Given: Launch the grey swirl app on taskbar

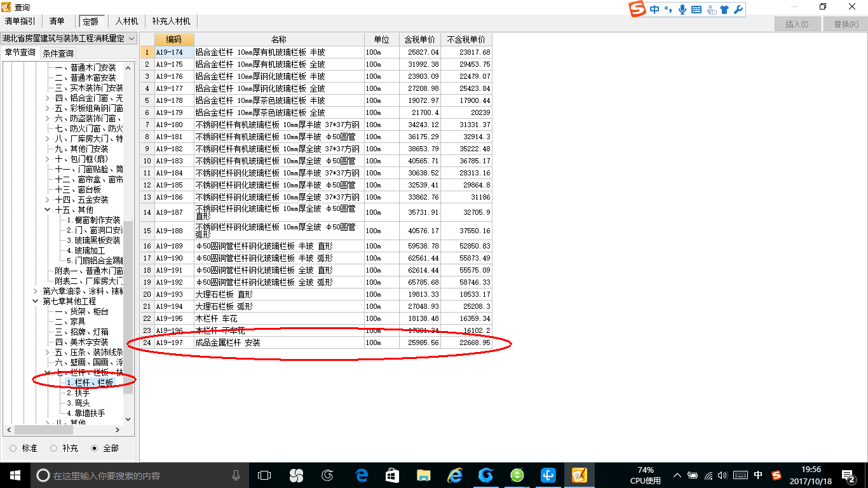Looking at the screenshot, I should [328, 475].
